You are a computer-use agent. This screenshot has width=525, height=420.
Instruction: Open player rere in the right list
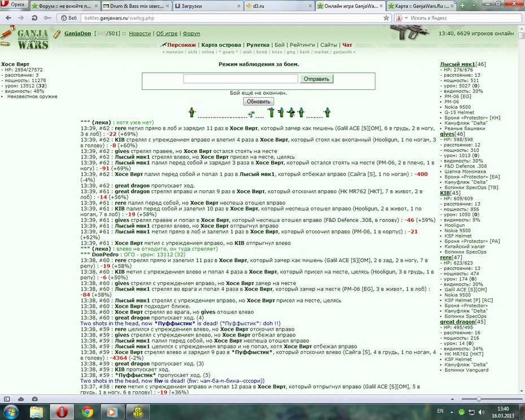445,257
